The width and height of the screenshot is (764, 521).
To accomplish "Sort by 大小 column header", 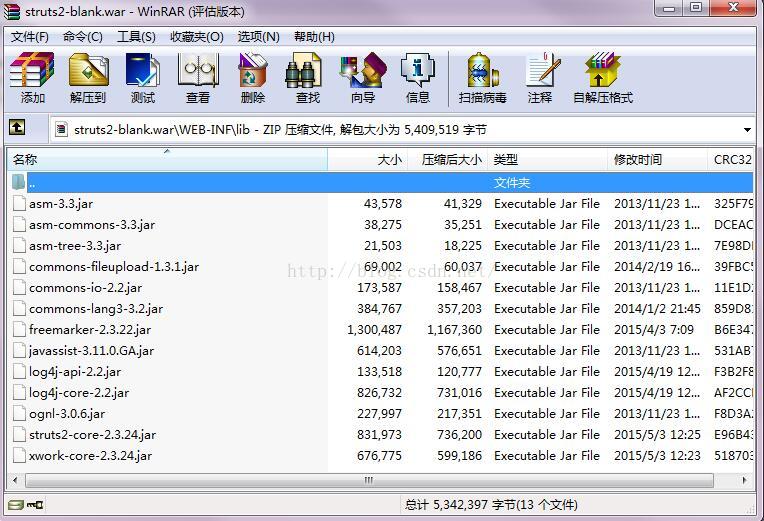I will click(367, 159).
